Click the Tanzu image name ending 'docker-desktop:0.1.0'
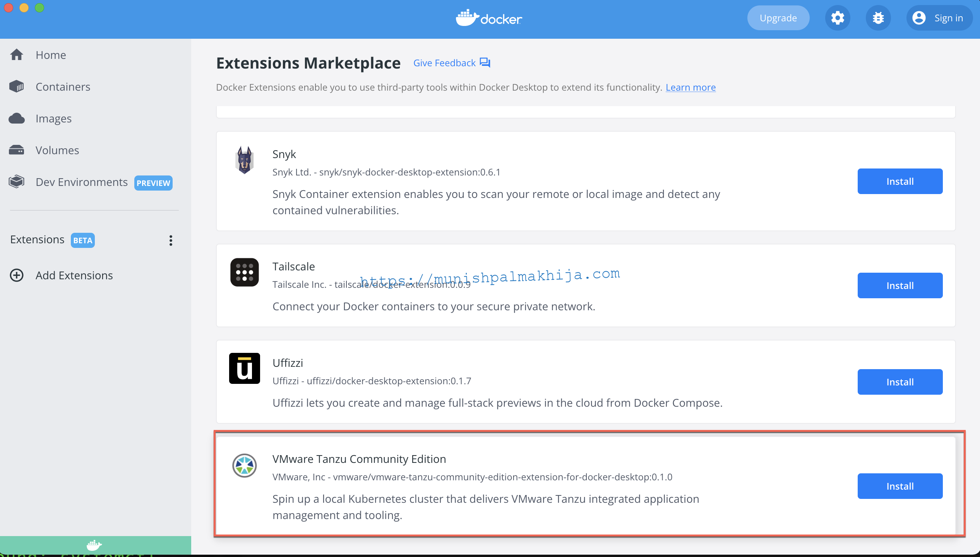 tap(502, 477)
